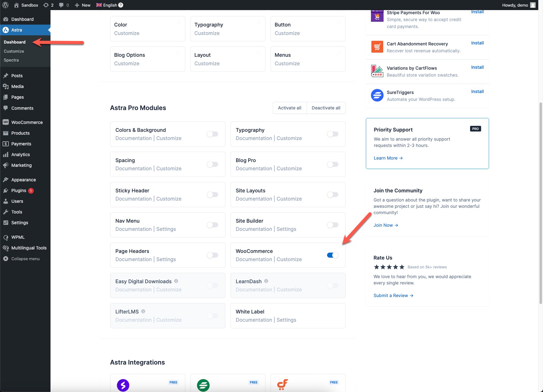Open the Color Customize card
The height and width of the screenshot is (392, 543).
147,29
